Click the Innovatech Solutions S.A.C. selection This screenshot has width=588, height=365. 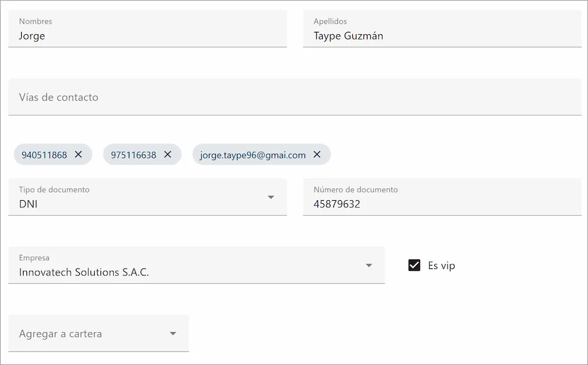click(84, 273)
